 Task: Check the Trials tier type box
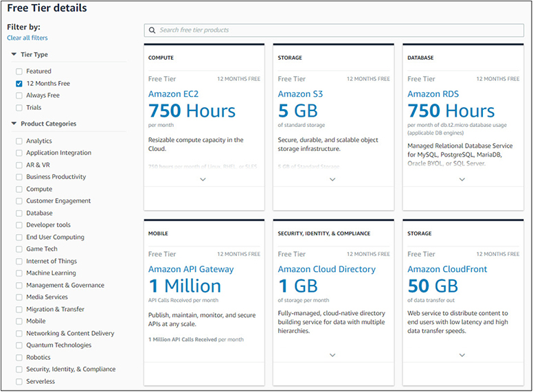[19, 108]
